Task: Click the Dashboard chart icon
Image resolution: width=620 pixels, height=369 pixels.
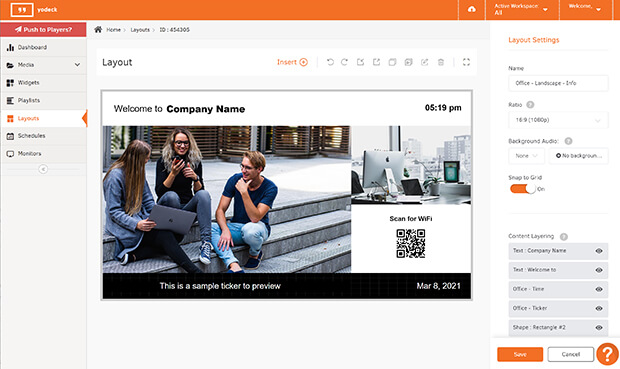Action: [10, 47]
